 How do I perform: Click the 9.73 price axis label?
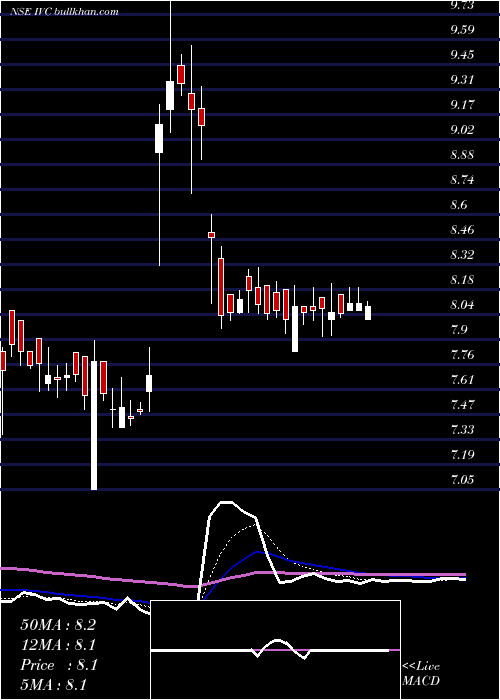(462, 5)
